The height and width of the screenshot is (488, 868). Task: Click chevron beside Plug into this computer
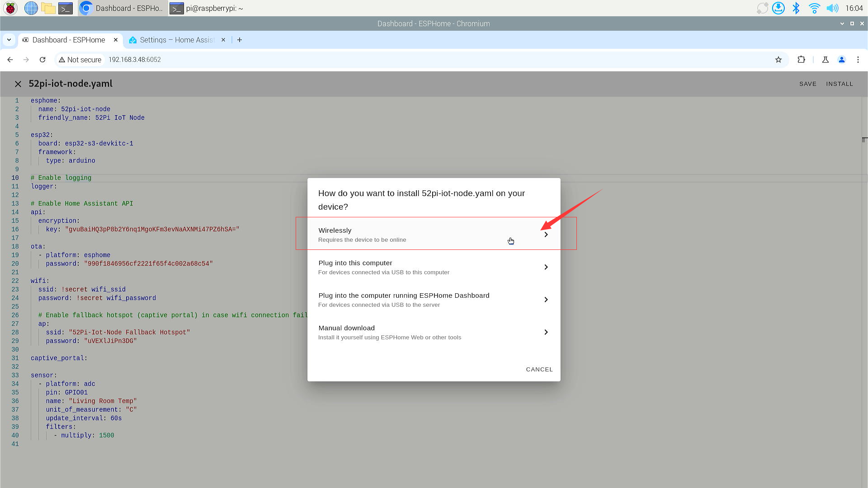[x=546, y=267]
